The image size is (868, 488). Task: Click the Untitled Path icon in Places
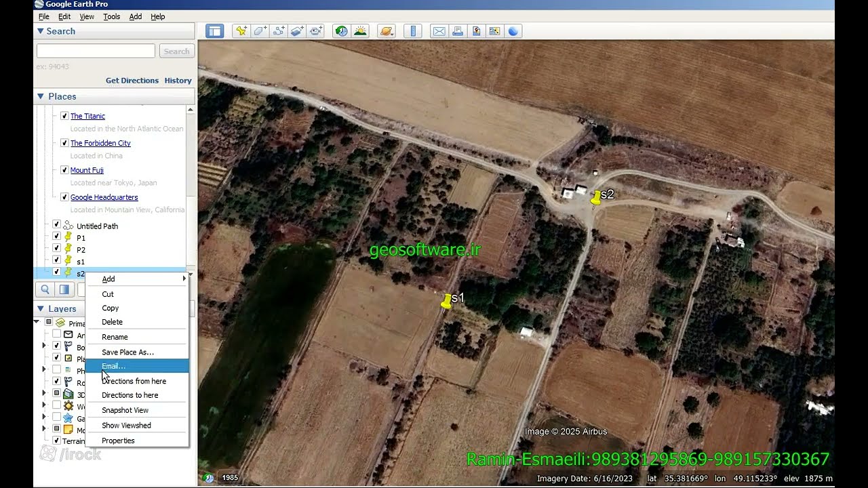68,226
